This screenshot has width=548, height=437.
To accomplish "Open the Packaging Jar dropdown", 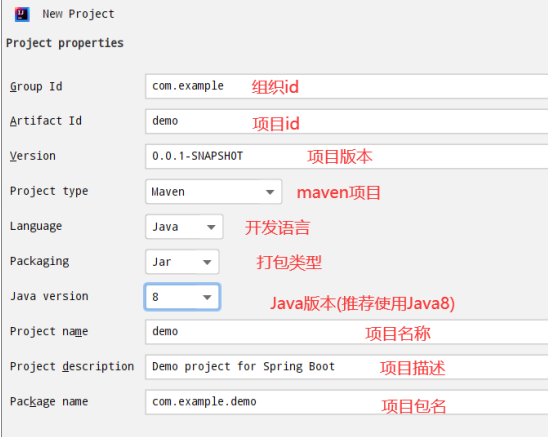I will pos(182,262).
